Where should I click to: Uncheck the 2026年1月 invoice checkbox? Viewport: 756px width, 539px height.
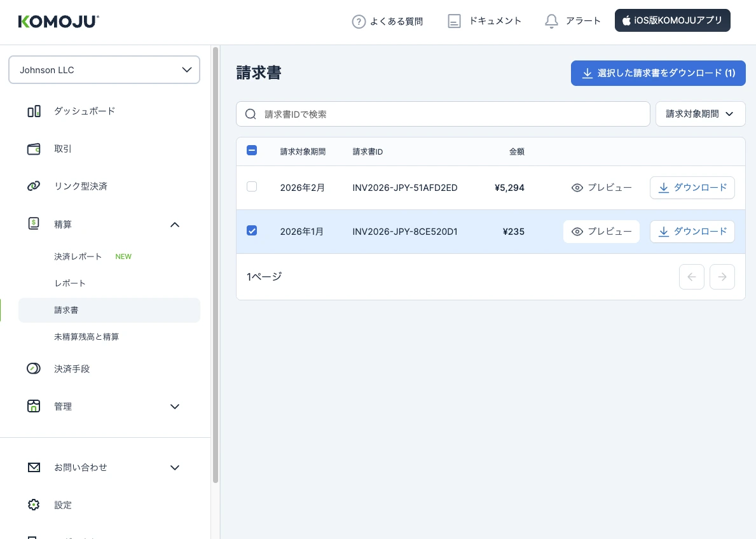pyautogui.click(x=252, y=230)
